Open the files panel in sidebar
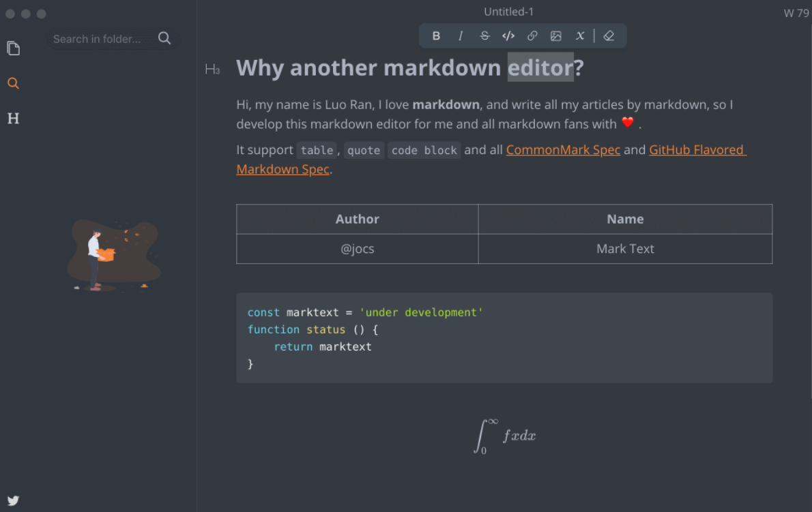The image size is (812, 512). (14, 48)
